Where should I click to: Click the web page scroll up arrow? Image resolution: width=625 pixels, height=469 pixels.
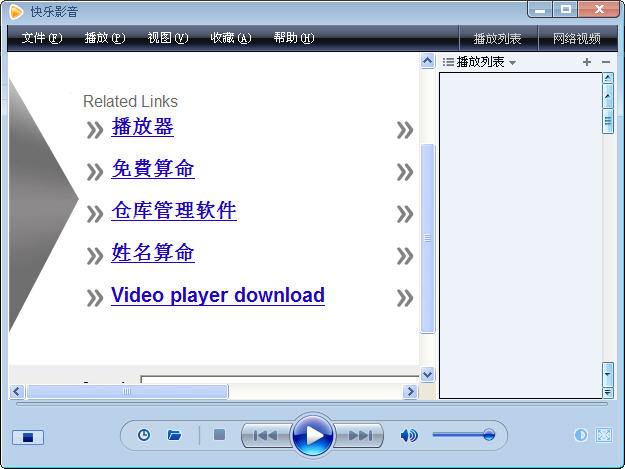427,61
